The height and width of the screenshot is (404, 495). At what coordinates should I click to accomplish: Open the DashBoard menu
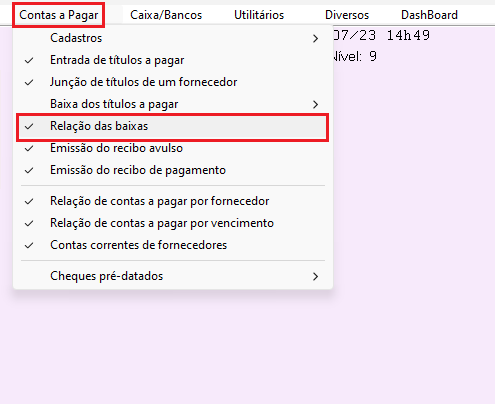click(x=429, y=15)
